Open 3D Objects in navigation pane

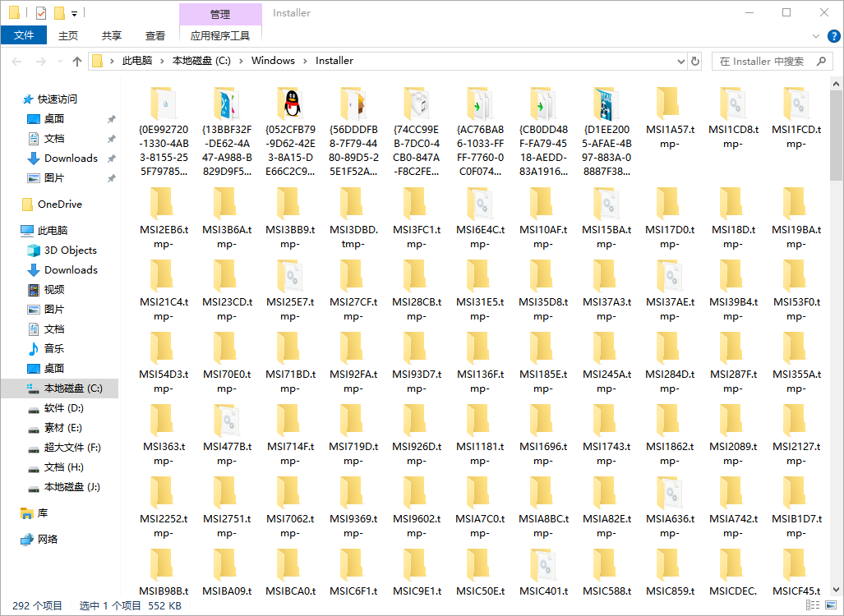tap(62, 251)
